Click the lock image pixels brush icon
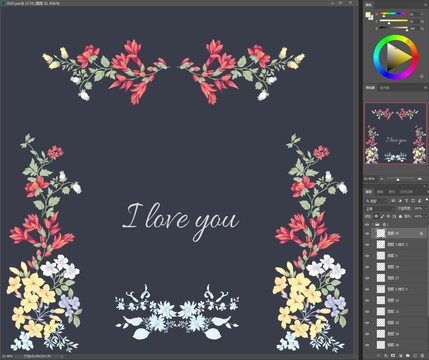The height and width of the screenshot is (360, 429). [x=382, y=216]
